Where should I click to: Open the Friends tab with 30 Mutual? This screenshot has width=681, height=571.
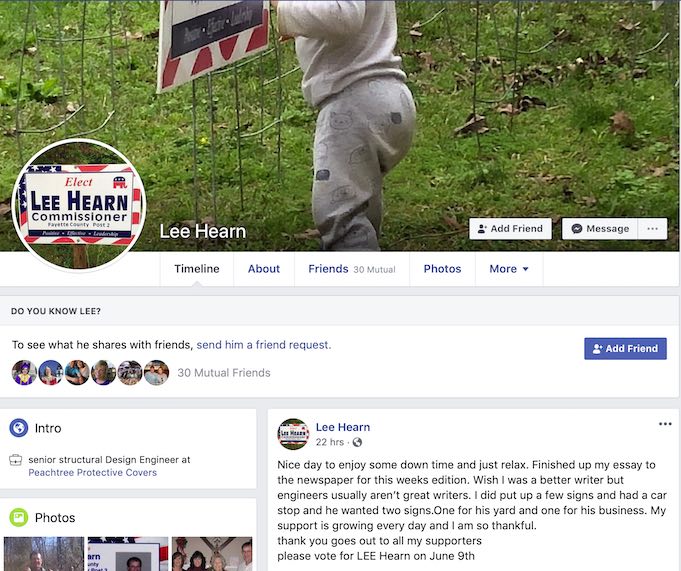[x=352, y=269]
